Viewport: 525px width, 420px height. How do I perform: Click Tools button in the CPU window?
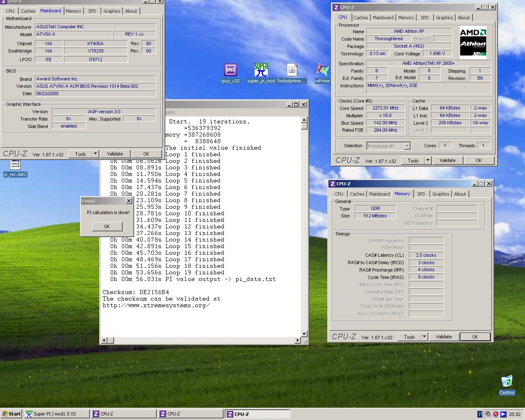pos(413,160)
